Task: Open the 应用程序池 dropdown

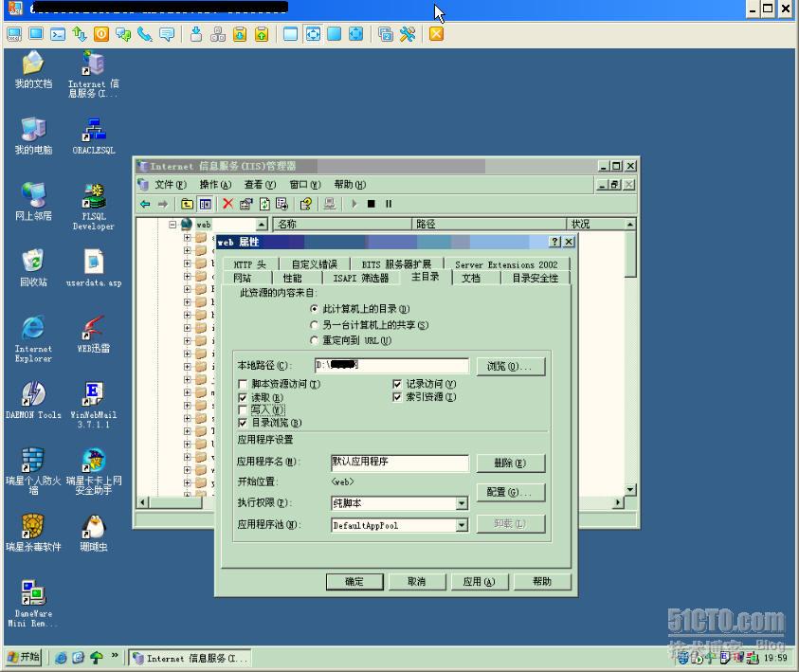Action: [462, 525]
